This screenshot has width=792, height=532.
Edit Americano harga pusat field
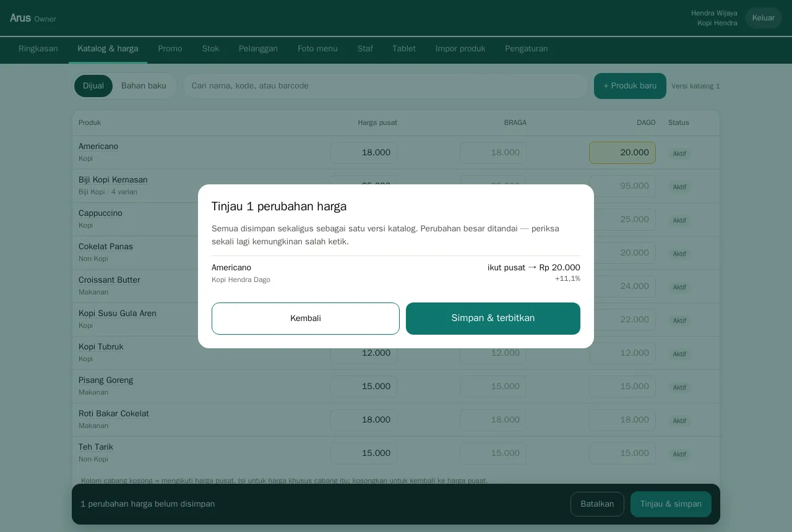(364, 153)
